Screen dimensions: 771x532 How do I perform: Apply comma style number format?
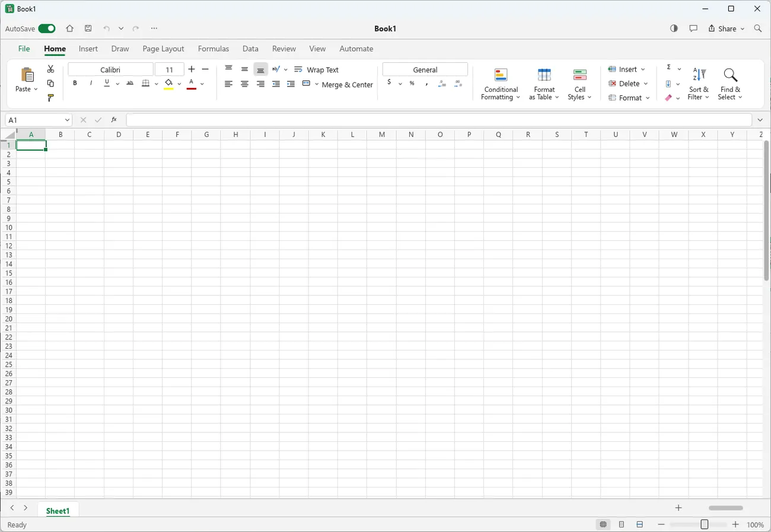[x=426, y=84]
